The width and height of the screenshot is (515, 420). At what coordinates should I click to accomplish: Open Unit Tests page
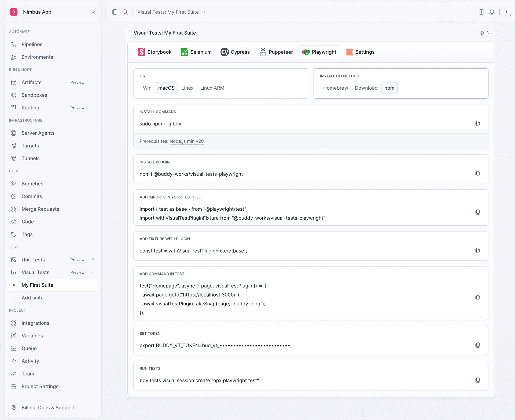33,260
